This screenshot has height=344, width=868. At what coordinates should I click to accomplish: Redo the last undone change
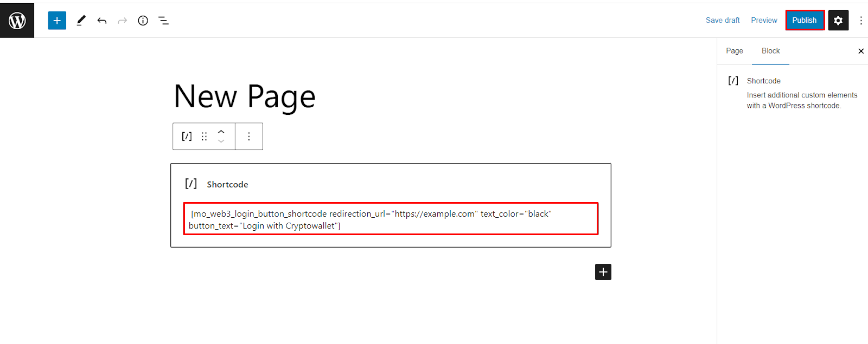(x=123, y=21)
